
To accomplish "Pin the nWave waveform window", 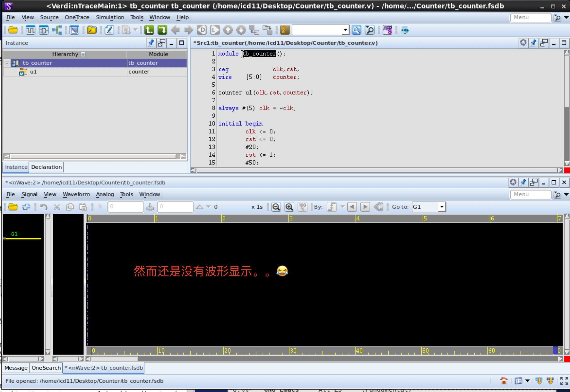I will click(523, 182).
